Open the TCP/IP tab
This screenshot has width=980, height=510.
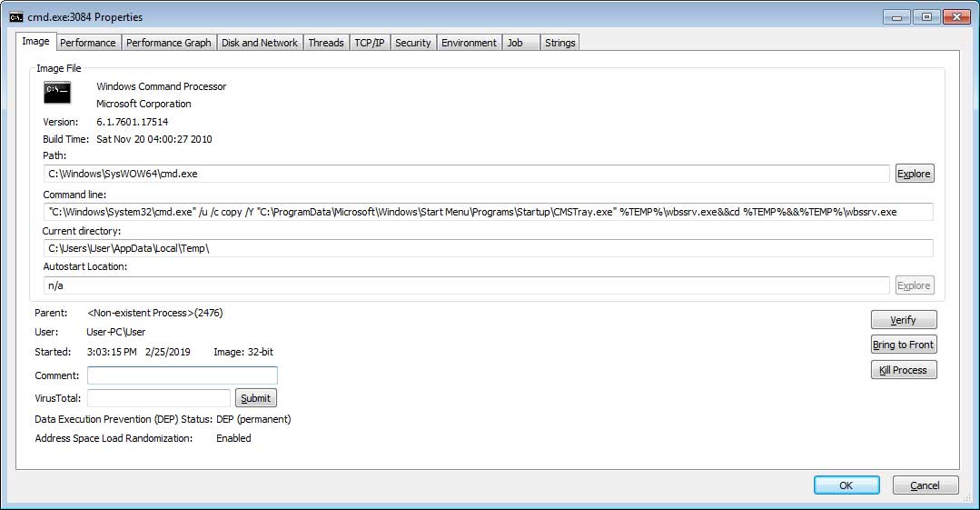(370, 43)
